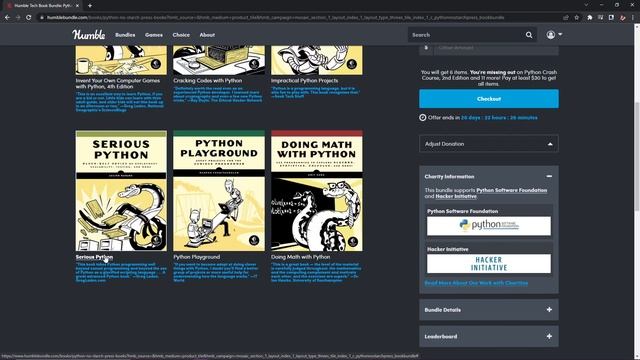Click the Checkout button

click(x=489, y=99)
